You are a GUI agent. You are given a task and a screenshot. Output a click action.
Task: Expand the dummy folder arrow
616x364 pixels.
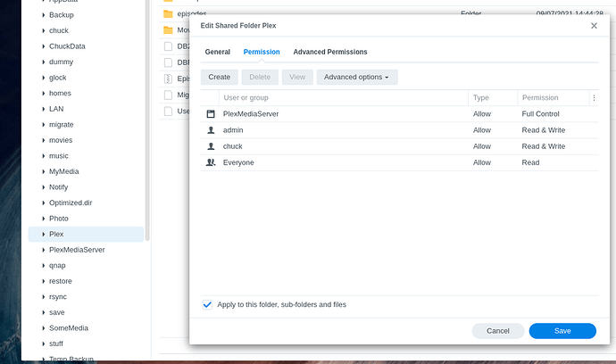point(43,62)
